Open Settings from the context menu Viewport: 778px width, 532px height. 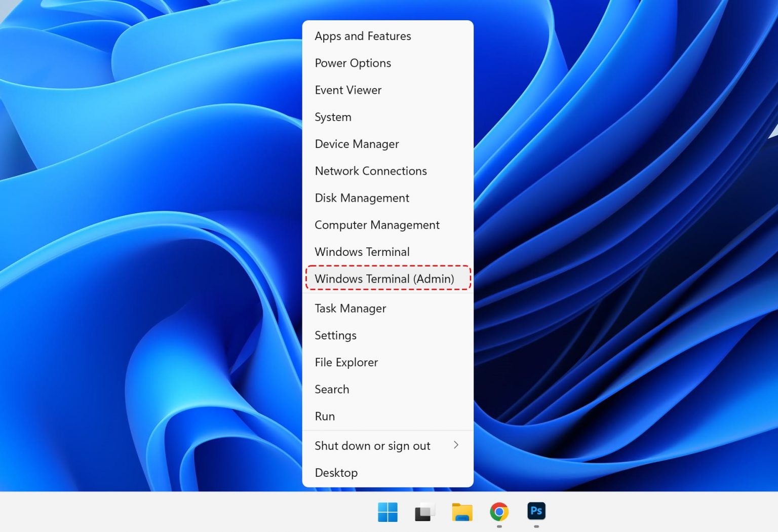(335, 335)
